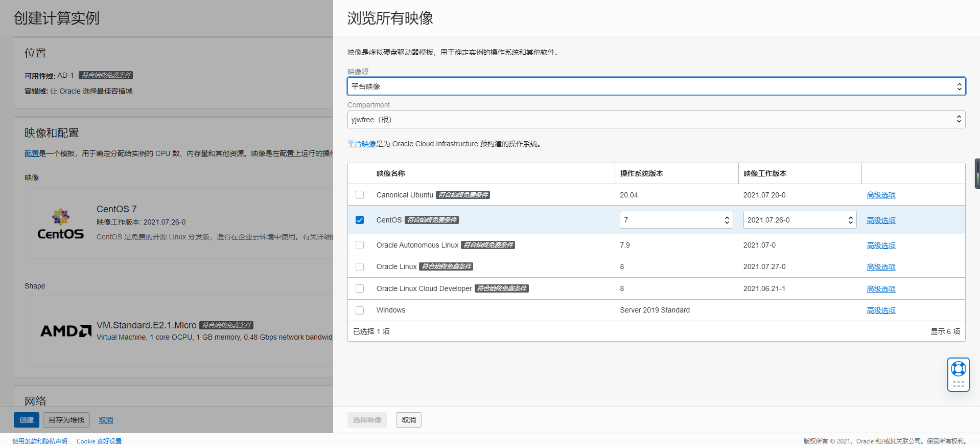Click the Canonical Ubuntu image name
980x446 pixels.
click(x=405, y=195)
